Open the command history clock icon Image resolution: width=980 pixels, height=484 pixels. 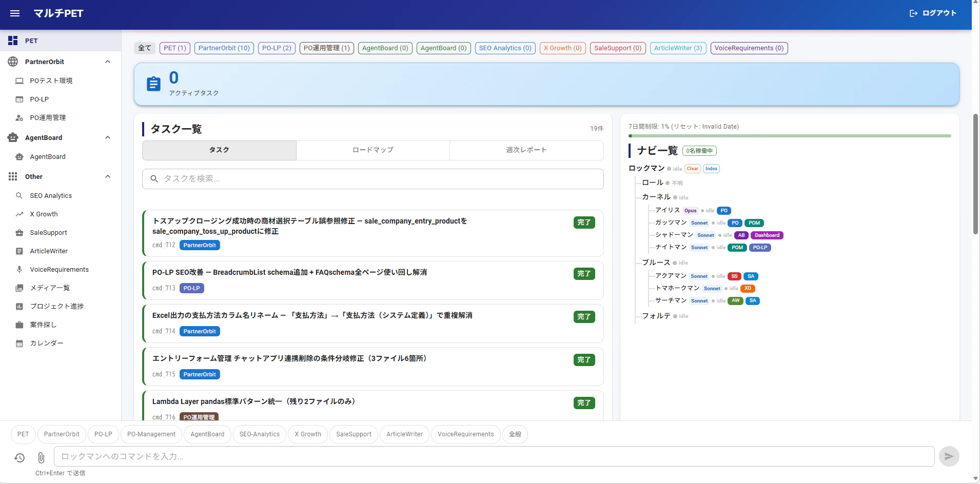[19, 458]
